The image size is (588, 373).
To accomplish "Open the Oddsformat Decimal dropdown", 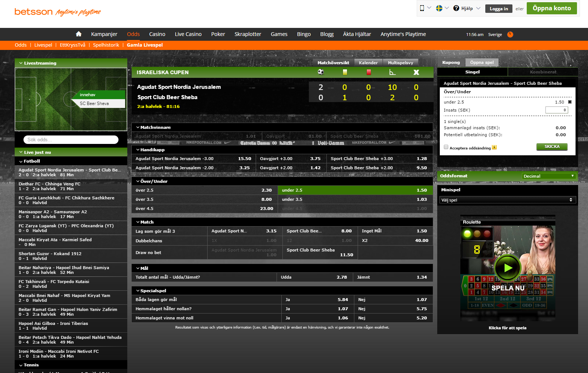I will point(549,176).
